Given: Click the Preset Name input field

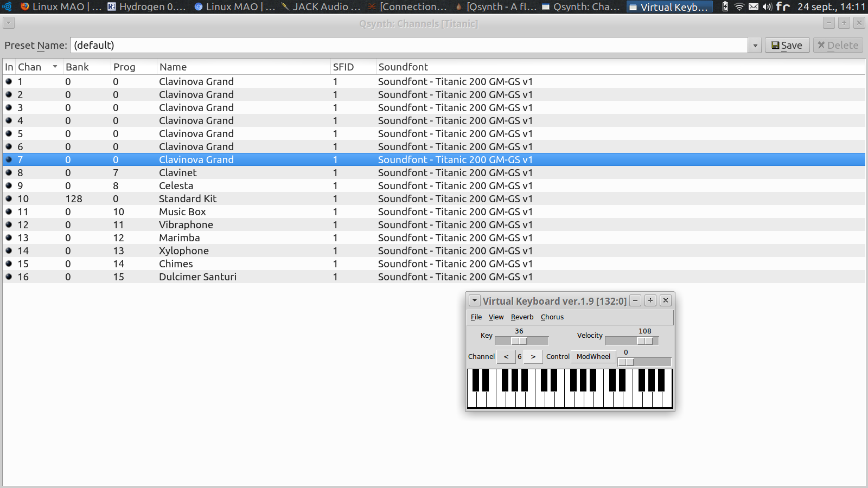Looking at the screenshot, I should click(x=409, y=46).
